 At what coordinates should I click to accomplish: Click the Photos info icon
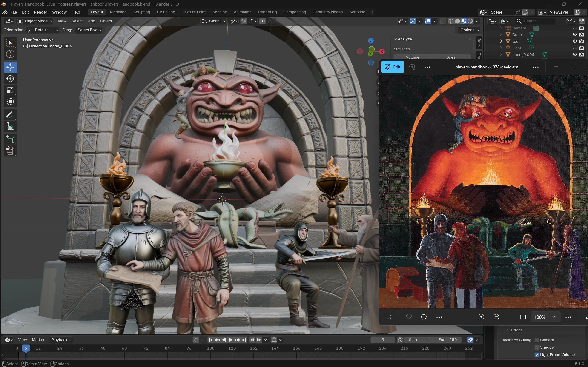coord(424,317)
